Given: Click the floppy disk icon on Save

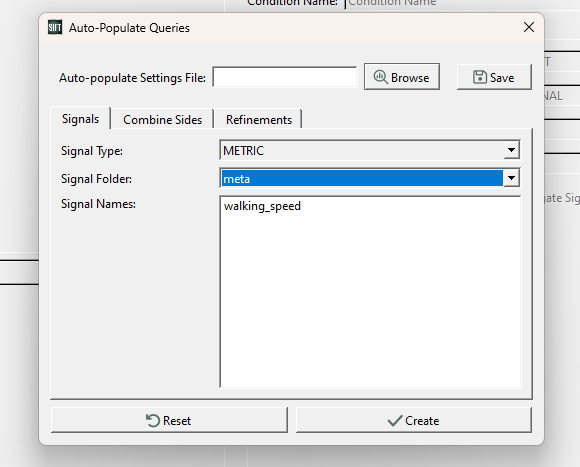Looking at the screenshot, I should pyautogui.click(x=480, y=77).
